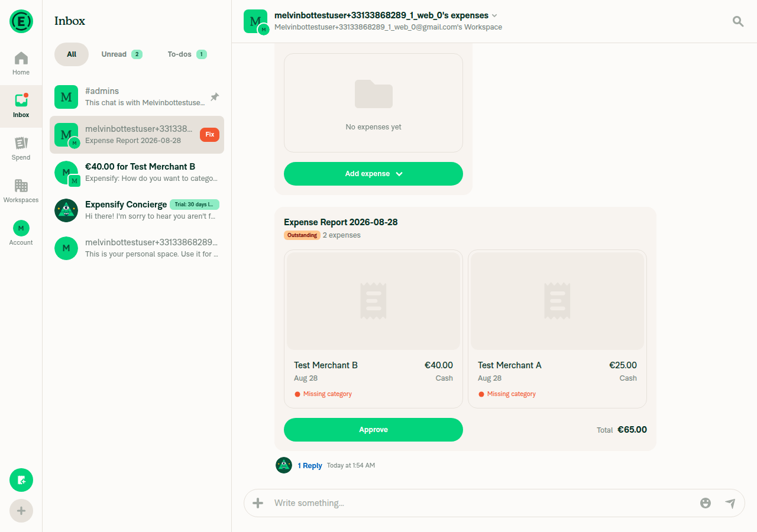The height and width of the screenshot is (532, 757).
Task: Select the All inbox tab
Action: (x=72, y=54)
